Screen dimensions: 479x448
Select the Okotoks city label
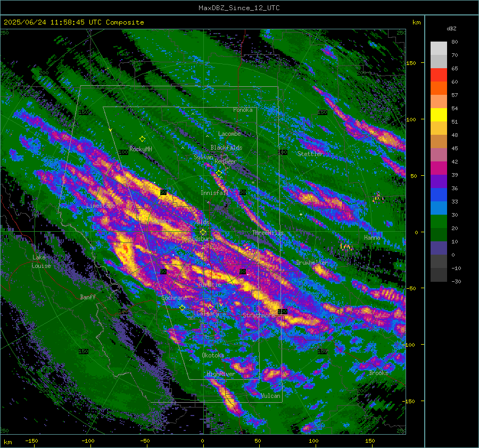pos(213,355)
